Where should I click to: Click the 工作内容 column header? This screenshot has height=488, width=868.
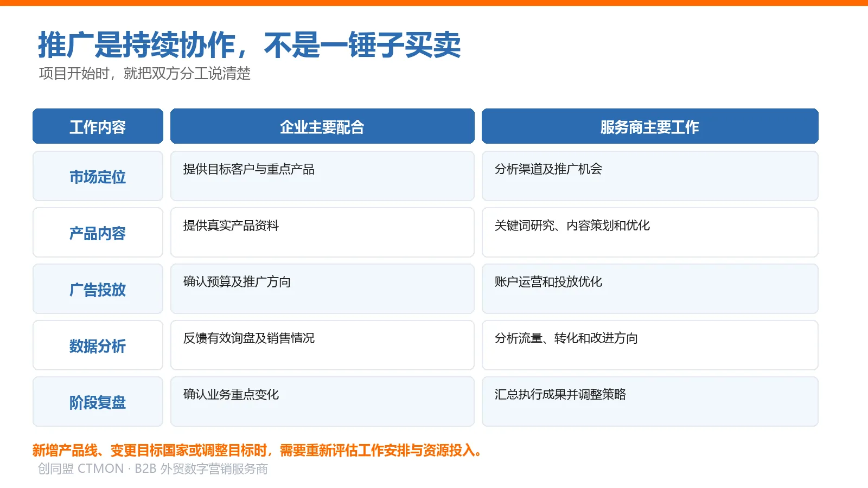pyautogui.click(x=98, y=126)
